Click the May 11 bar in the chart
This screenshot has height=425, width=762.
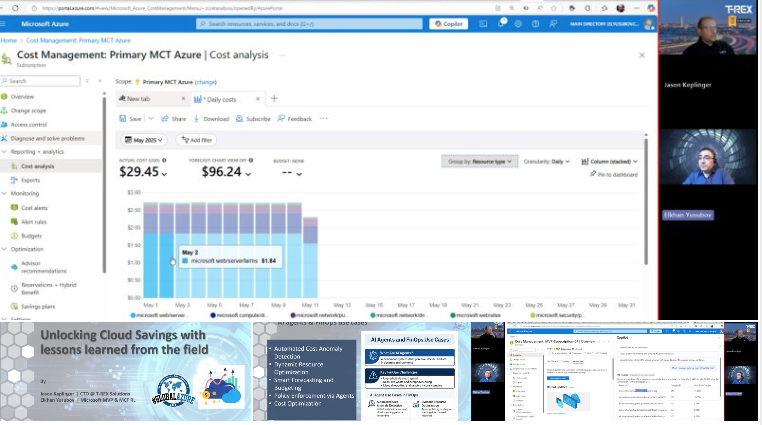[x=310, y=257]
